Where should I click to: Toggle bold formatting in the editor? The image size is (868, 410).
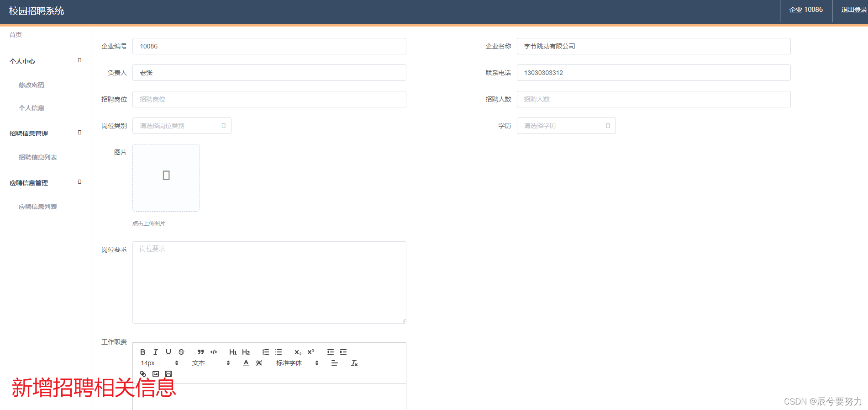[x=143, y=352]
